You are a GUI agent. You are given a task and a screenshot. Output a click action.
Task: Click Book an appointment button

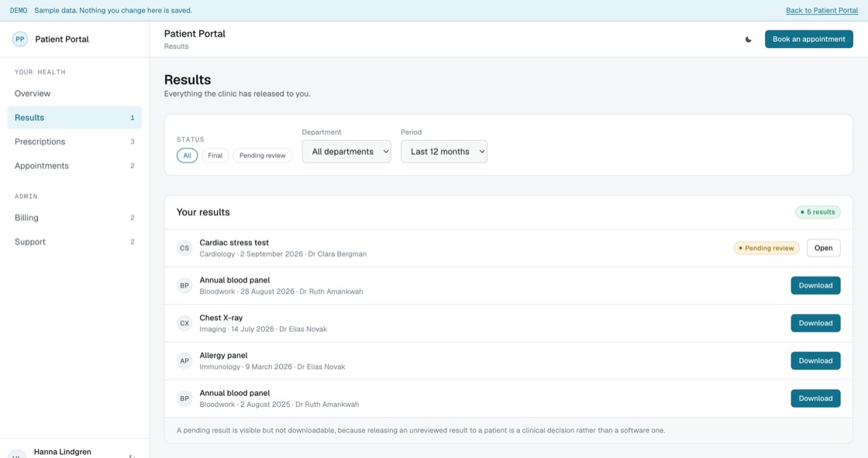click(x=809, y=40)
